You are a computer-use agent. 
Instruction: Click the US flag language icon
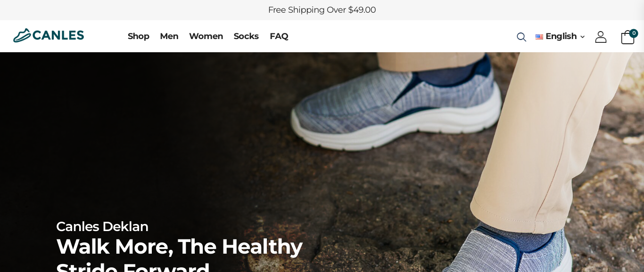tap(539, 37)
